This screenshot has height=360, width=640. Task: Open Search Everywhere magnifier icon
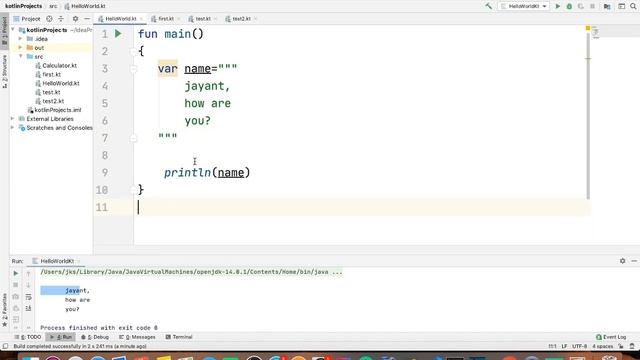coord(633,6)
